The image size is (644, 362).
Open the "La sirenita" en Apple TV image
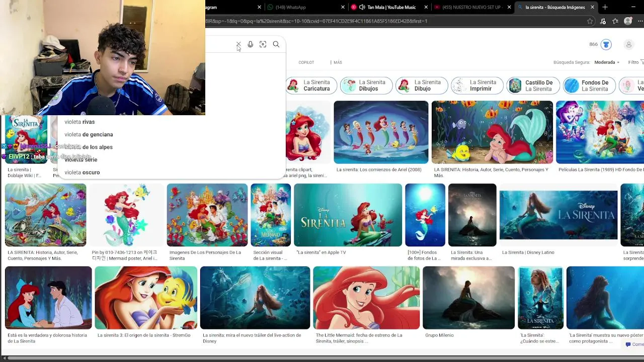[348, 215]
